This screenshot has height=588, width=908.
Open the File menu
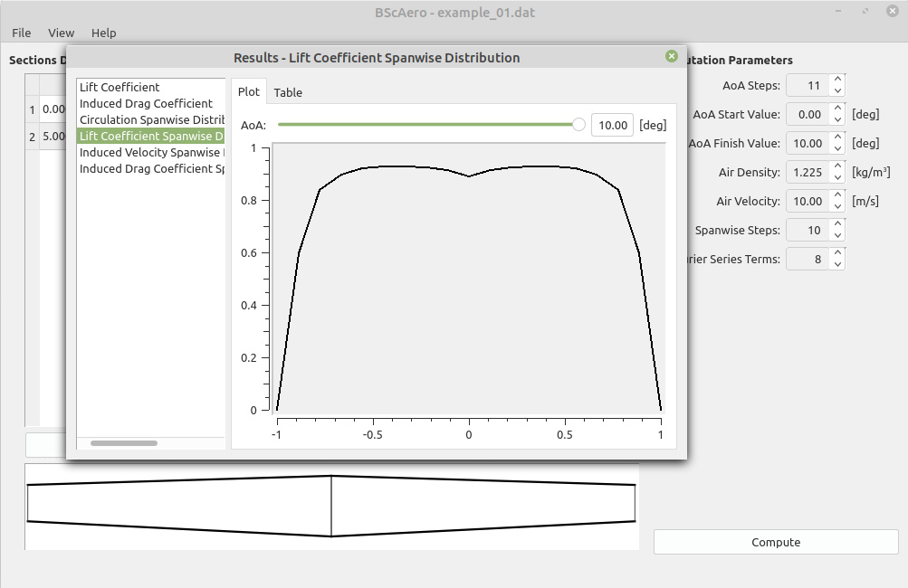pyautogui.click(x=22, y=33)
